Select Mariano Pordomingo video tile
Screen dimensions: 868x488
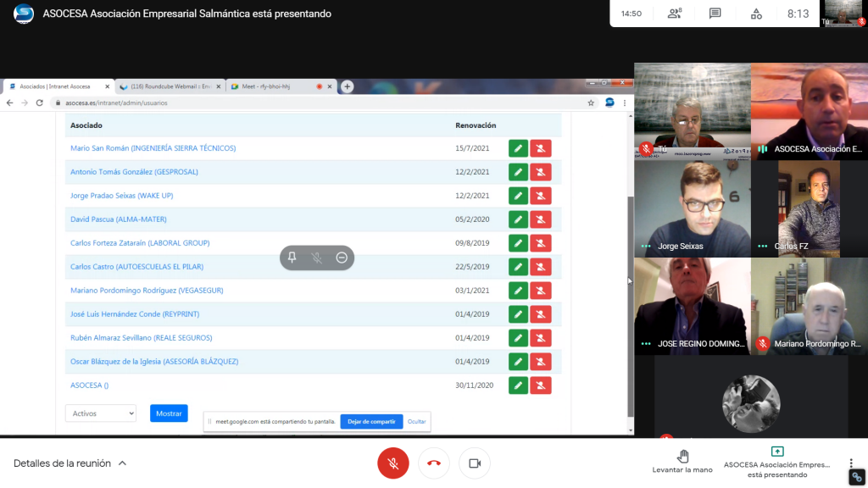click(810, 307)
